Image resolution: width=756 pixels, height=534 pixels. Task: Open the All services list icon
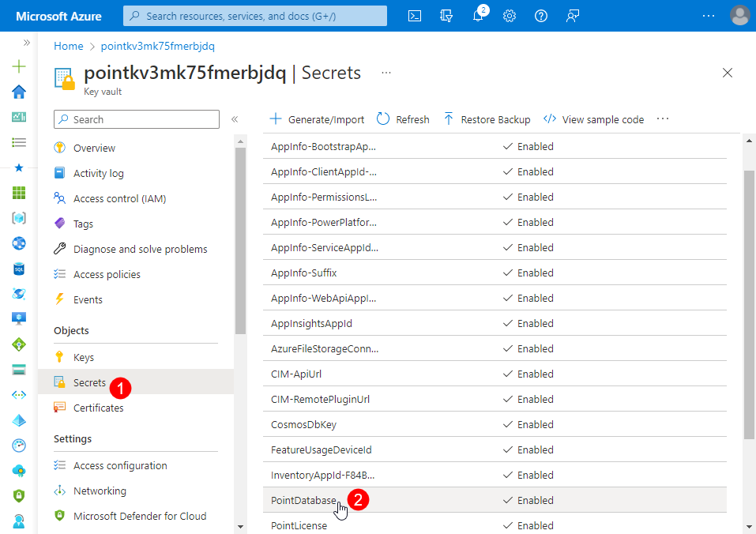tap(19, 142)
